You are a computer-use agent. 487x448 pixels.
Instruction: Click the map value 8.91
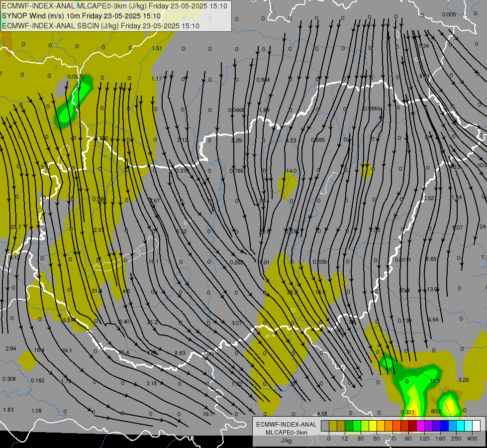pos(264,262)
